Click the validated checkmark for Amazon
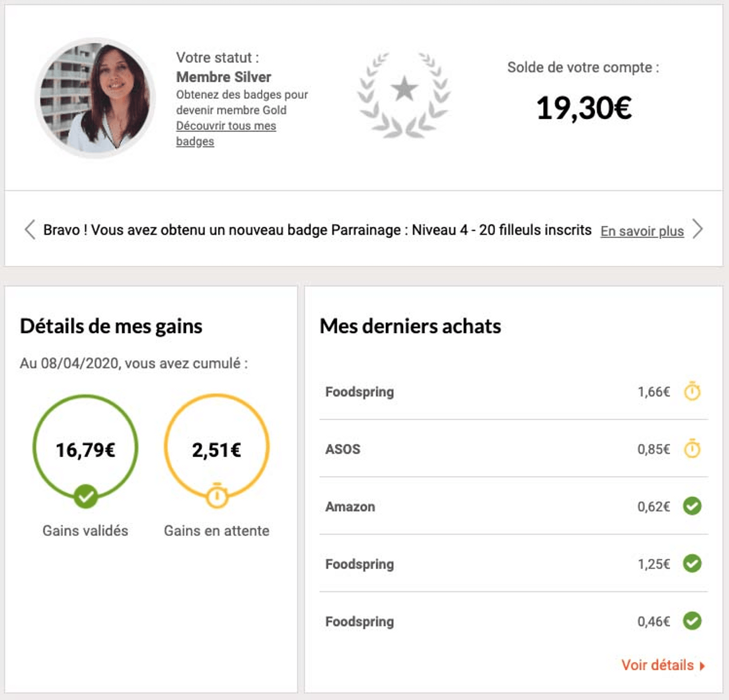The image size is (729, 700). (x=692, y=506)
